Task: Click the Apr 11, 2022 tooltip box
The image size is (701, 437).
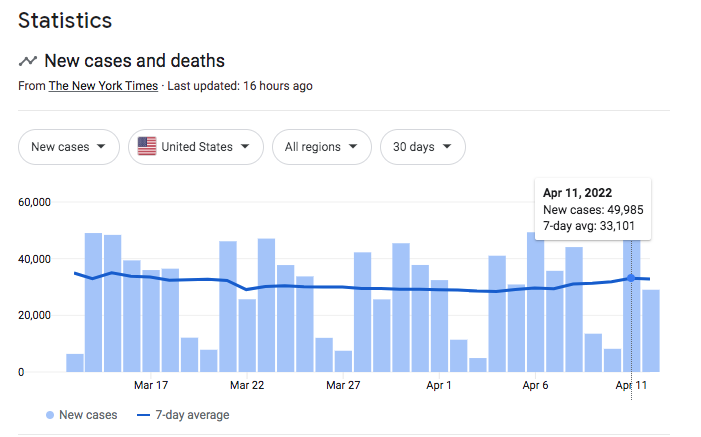Action: tap(593, 209)
